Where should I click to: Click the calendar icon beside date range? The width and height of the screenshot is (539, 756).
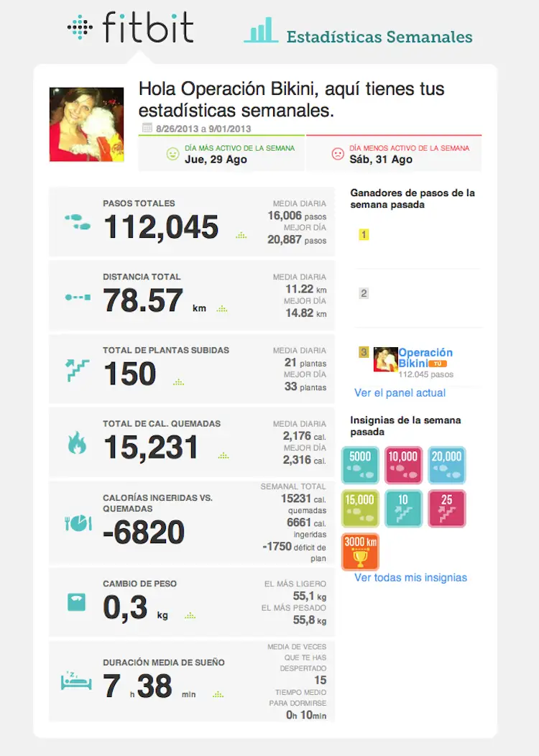point(147,128)
